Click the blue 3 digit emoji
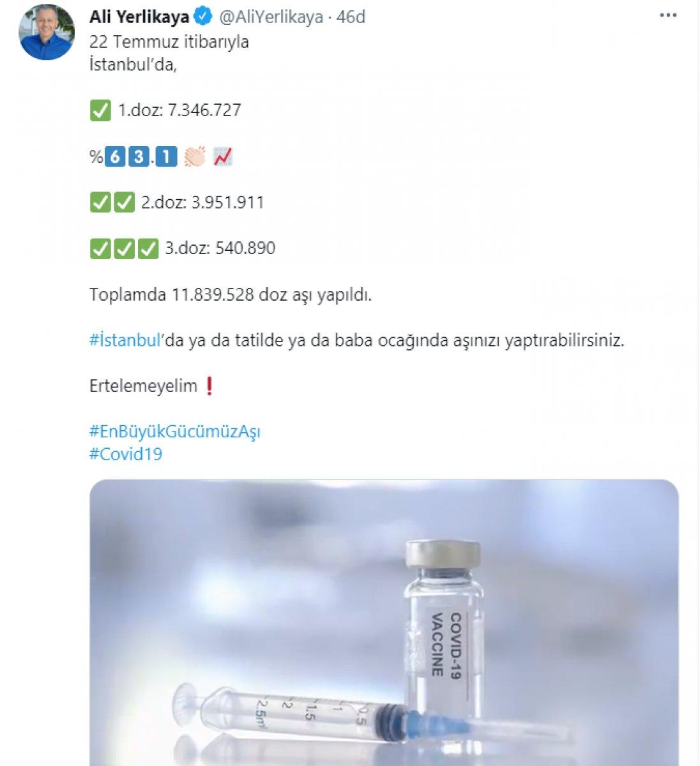Screen dimensions: 700x766 click(139, 156)
